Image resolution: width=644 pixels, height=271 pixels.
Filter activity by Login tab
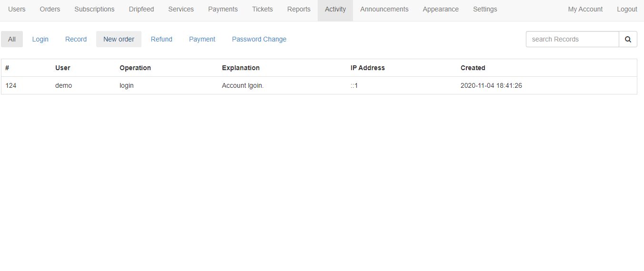point(40,39)
